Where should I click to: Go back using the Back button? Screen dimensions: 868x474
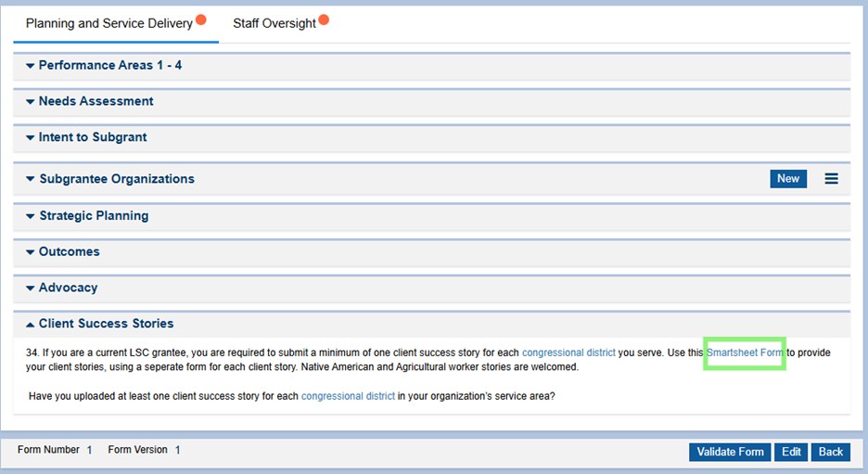[x=830, y=452]
